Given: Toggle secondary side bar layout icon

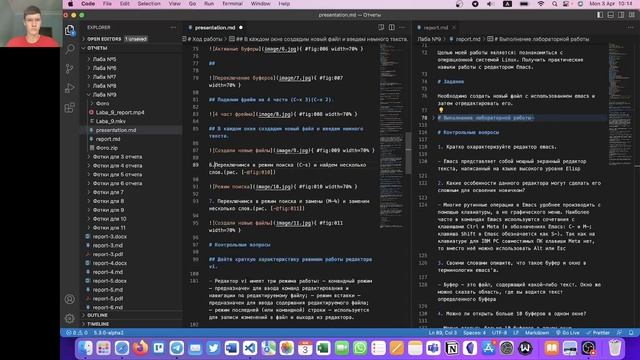Looking at the screenshot, I should (621, 15).
